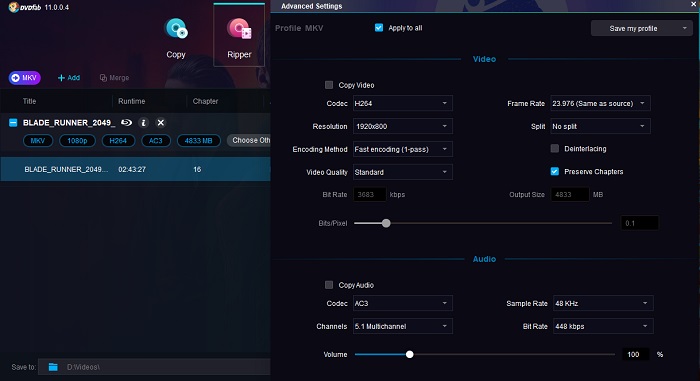This screenshot has height=381, width=700.
Task: Open the Copy module icon
Action: 176,29
